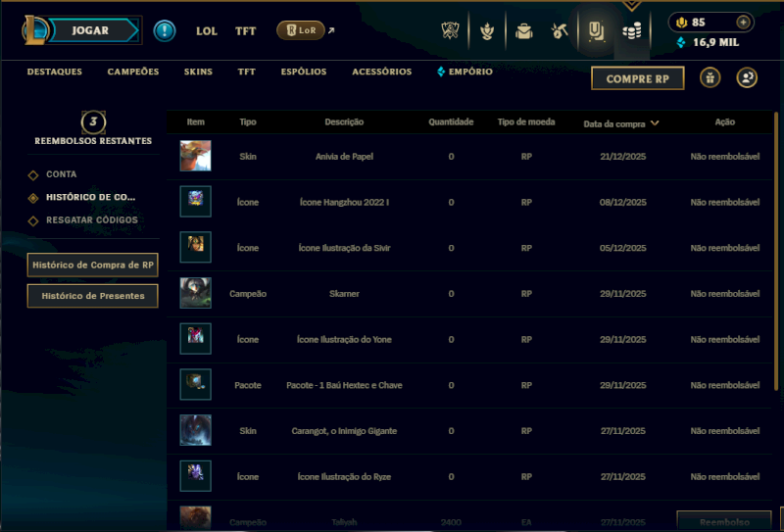
Task: Click the Skarner champion thumbnail
Action: (x=195, y=293)
